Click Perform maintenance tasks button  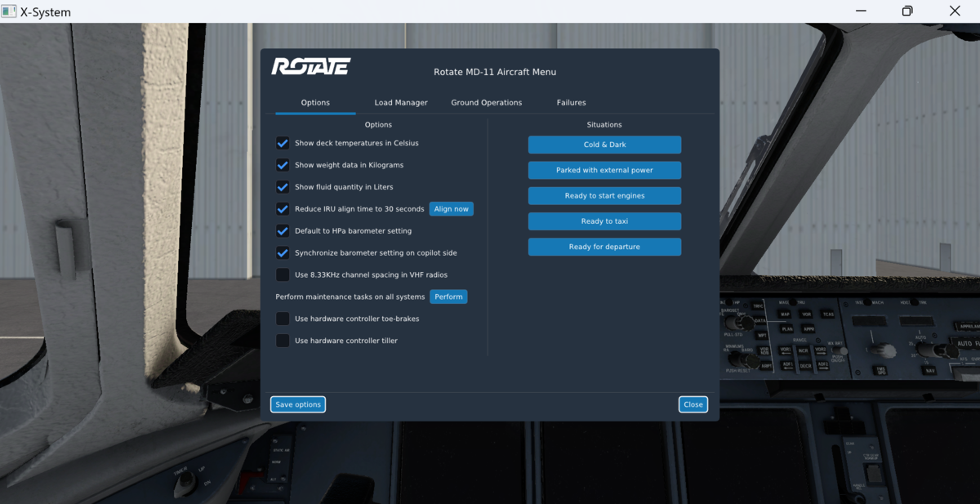[x=449, y=297]
